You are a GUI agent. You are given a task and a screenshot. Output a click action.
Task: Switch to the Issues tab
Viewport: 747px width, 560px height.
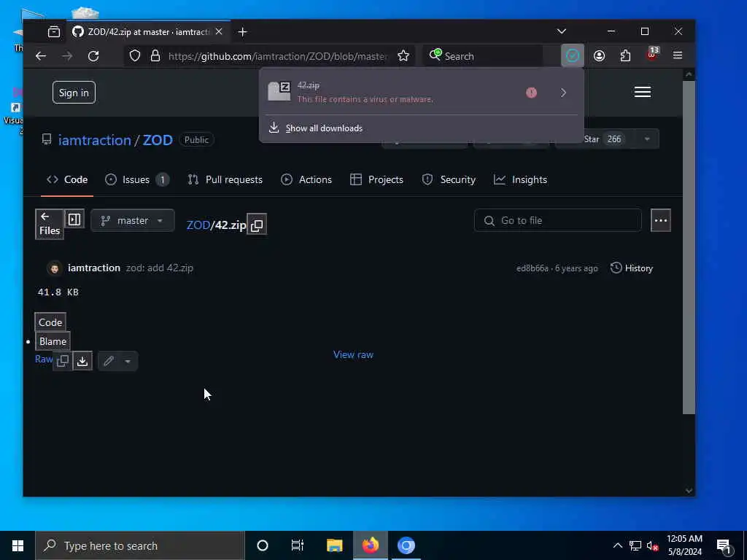137,179
